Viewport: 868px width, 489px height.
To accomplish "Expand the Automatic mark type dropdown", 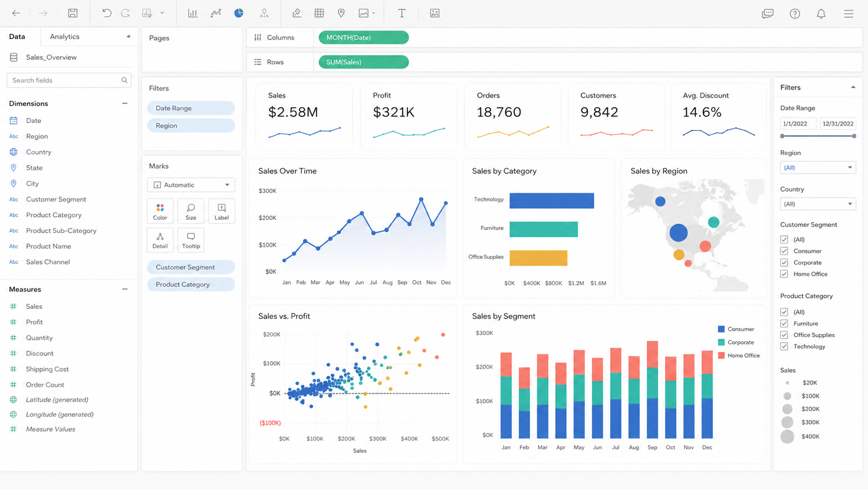I will (x=191, y=185).
